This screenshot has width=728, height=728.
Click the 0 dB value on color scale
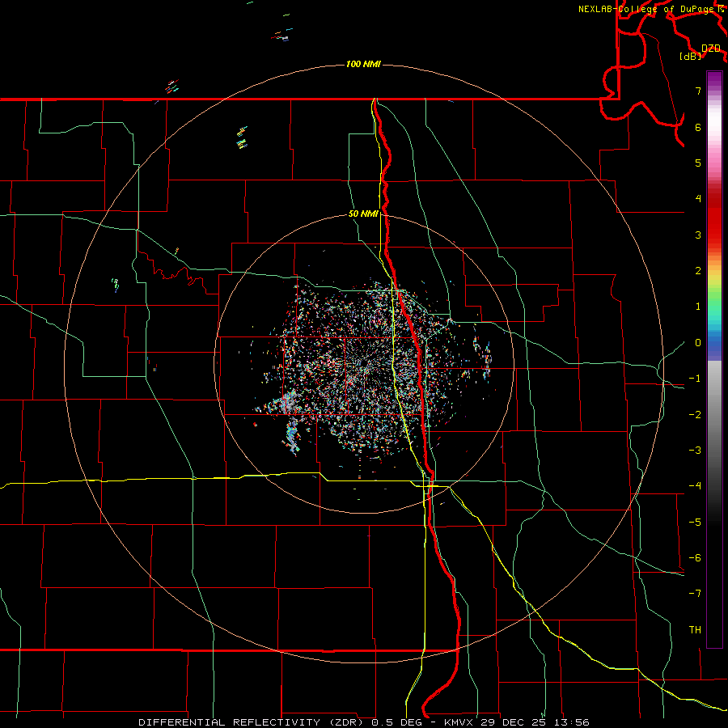click(x=698, y=343)
